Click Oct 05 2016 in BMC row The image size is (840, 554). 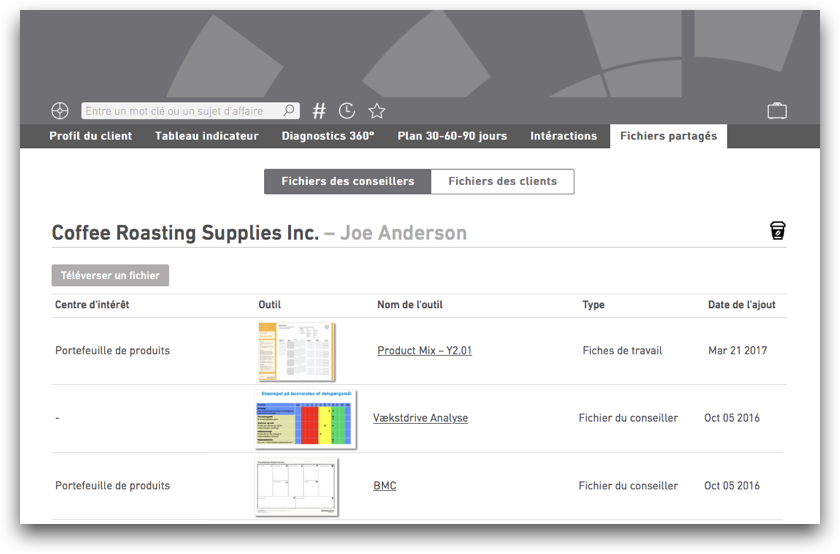732,485
